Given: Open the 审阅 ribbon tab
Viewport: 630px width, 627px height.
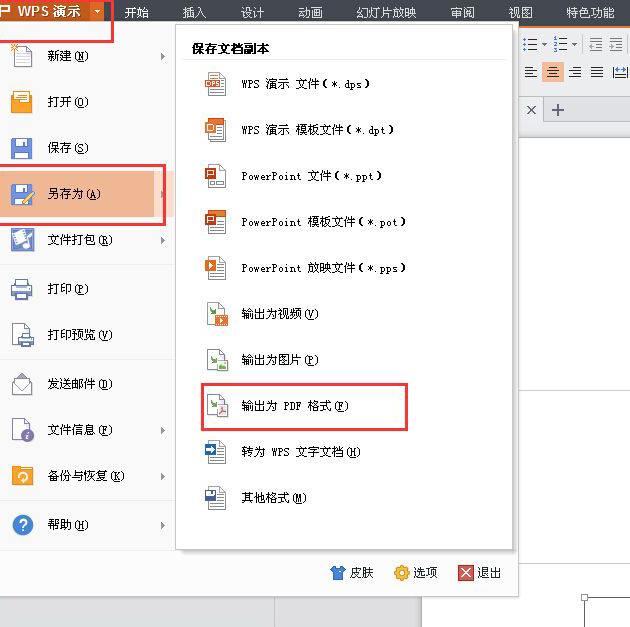Looking at the screenshot, I should tap(462, 12).
